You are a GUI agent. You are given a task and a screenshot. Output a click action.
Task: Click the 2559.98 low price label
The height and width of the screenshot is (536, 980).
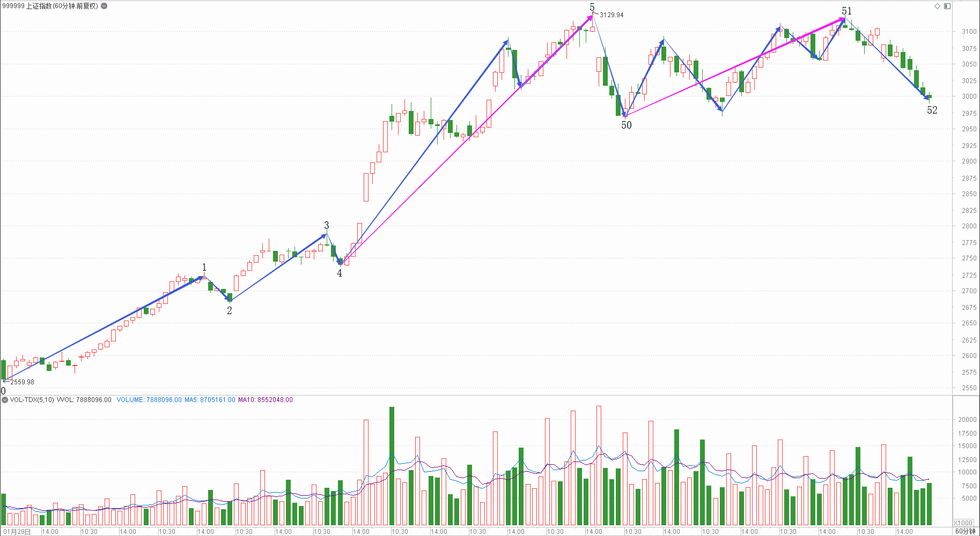(x=22, y=382)
